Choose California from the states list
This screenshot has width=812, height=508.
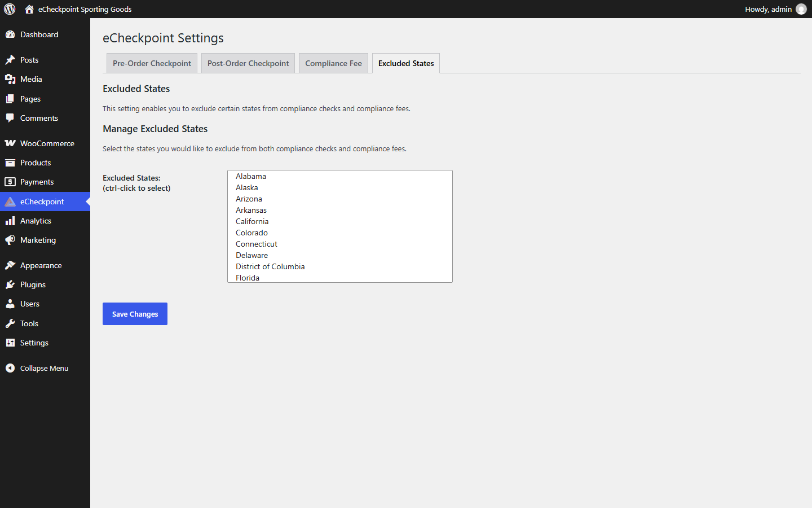coord(339,221)
